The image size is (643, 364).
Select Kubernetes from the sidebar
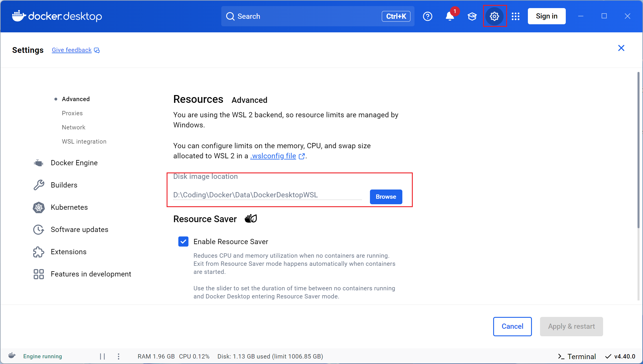[x=69, y=207]
